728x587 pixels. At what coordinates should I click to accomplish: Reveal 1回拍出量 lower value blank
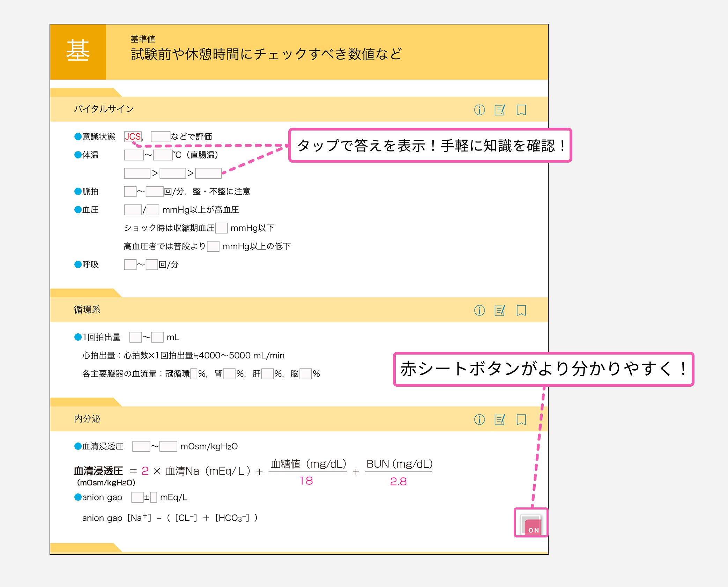coord(135,337)
